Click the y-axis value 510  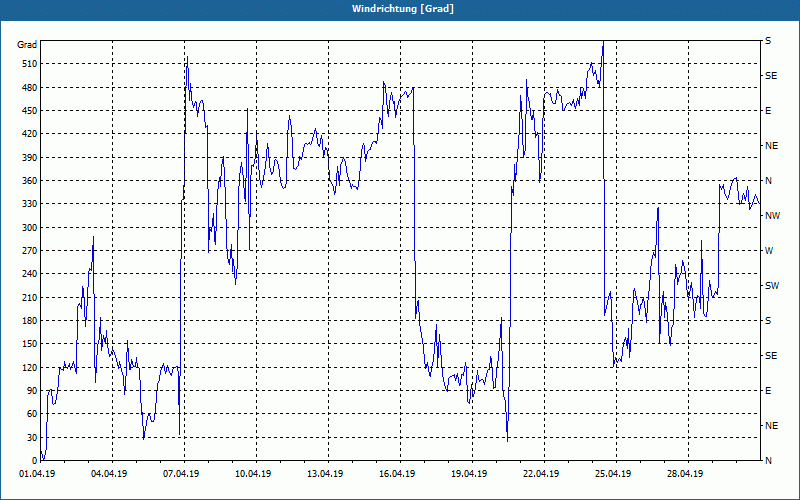coord(30,64)
